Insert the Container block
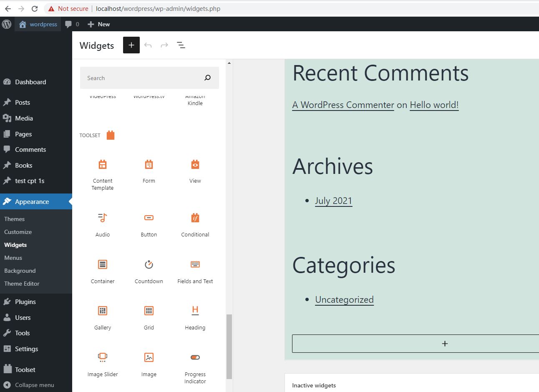The image size is (539, 392). 103,271
